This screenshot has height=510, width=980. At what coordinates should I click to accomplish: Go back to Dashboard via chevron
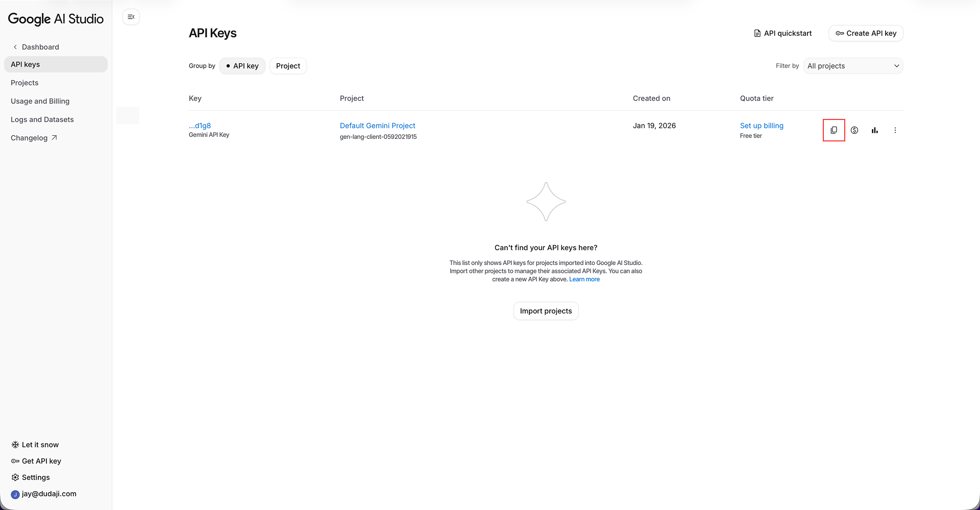(15, 47)
